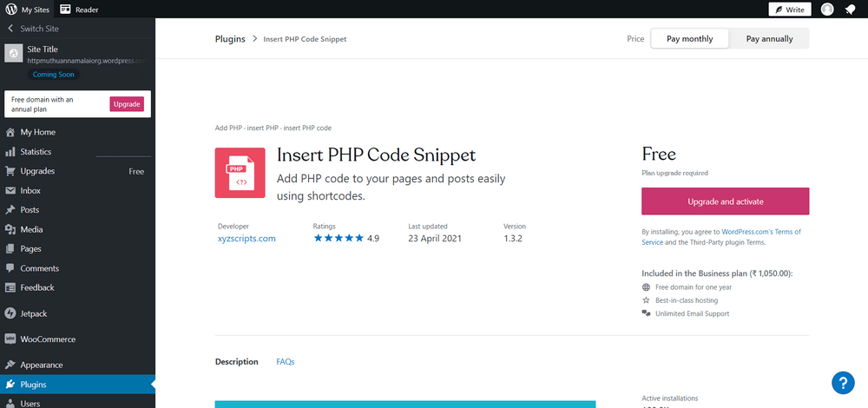This screenshot has height=408, width=868.
Task: Open WooCommerce in the sidebar
Action: (x=48, y=339)
